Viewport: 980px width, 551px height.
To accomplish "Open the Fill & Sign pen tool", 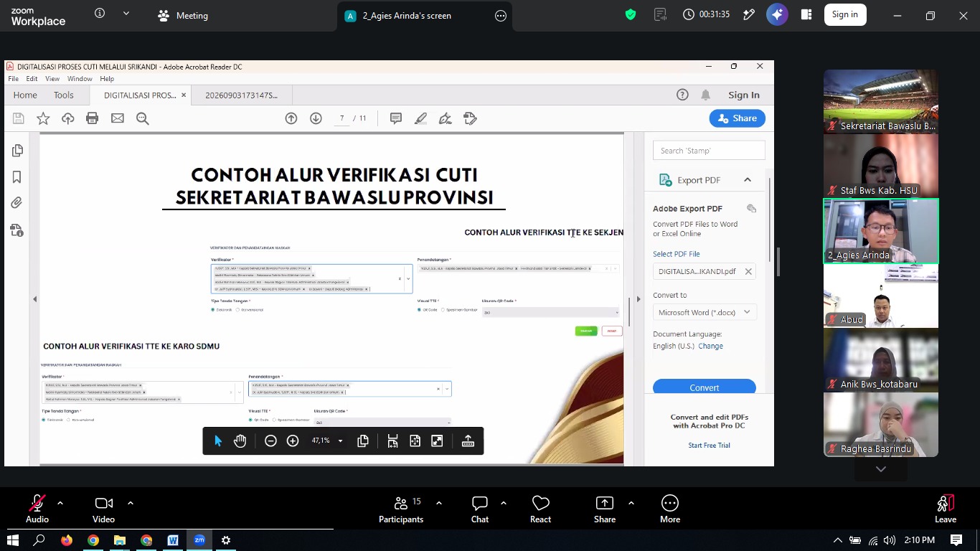I will [x=446, y=118].
